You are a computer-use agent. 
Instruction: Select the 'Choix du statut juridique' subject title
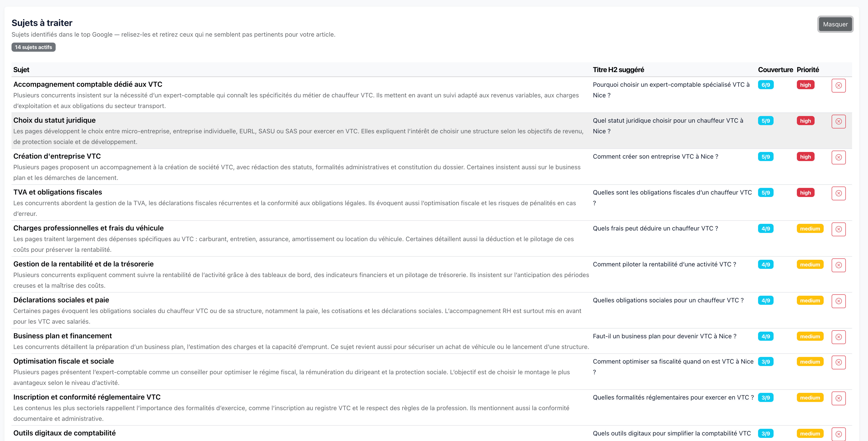pos(55,120)
